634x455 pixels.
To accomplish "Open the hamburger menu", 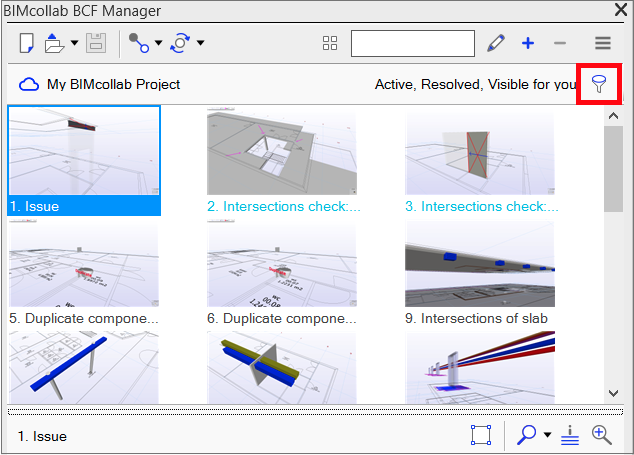I will 602,43.
